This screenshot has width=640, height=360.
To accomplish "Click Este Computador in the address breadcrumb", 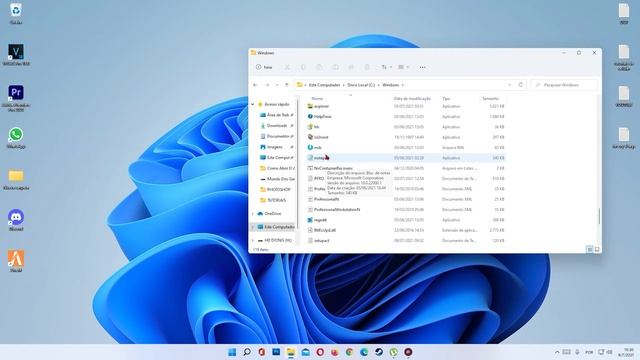I will 324,85.
